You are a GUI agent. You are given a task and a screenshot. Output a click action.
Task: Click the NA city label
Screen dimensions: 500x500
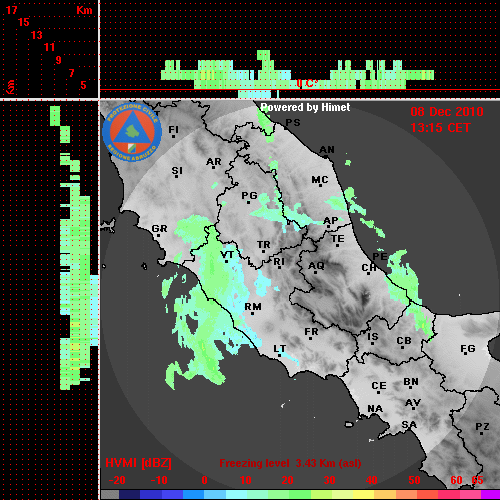pyautogui.click(x=375, y=409)
